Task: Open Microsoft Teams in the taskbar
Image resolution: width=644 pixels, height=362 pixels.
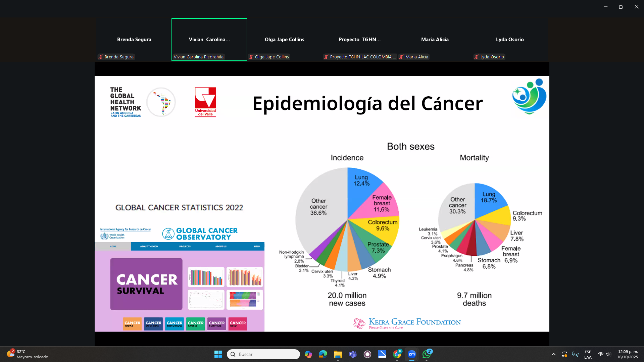Action: pyautogui.click(x=352, y=354)
